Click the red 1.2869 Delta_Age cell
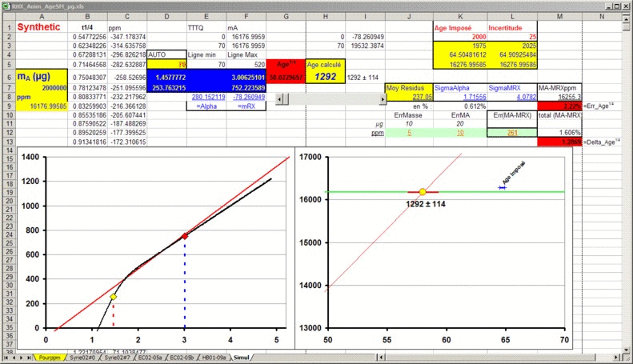 (x=559, y=142)
